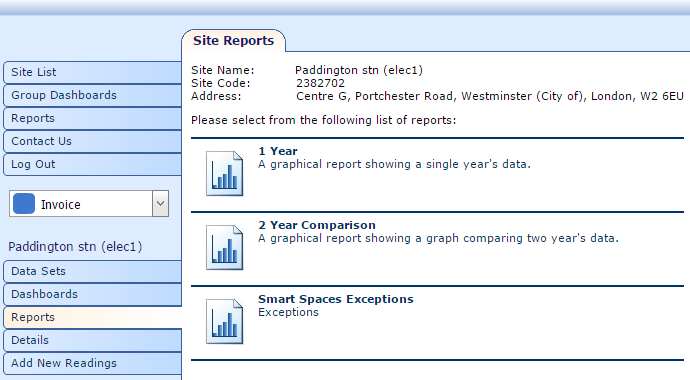Open Contact Us page
The height and width of the screenshot is (380, 690).
pos(92,141)
